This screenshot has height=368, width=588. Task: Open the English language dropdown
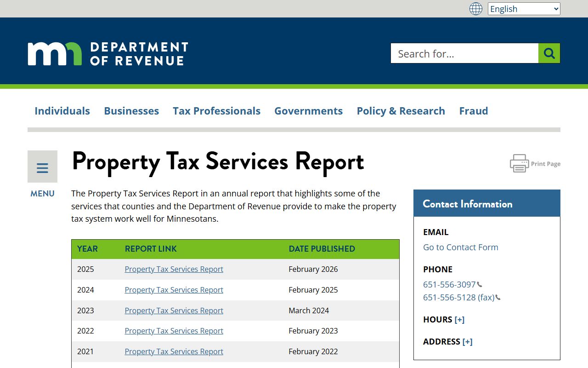524,9
